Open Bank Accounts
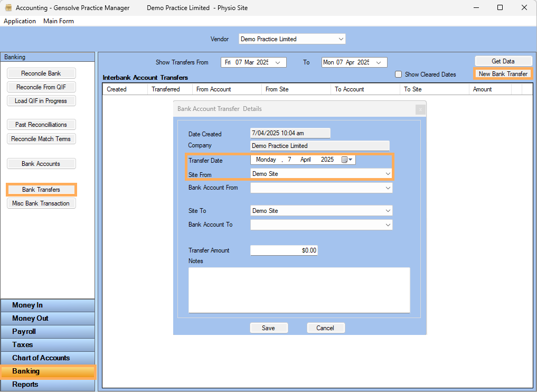 (x=41, y=164)
